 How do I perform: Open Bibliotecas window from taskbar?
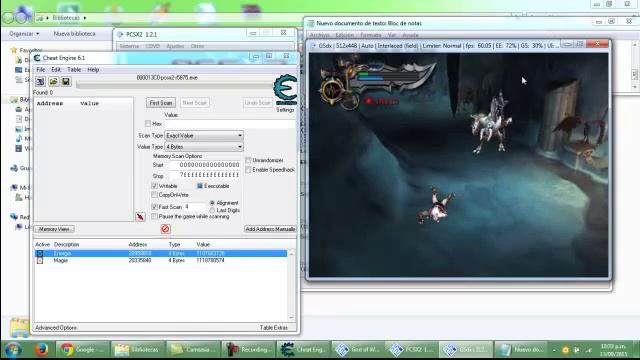click(x=138, y=350)
